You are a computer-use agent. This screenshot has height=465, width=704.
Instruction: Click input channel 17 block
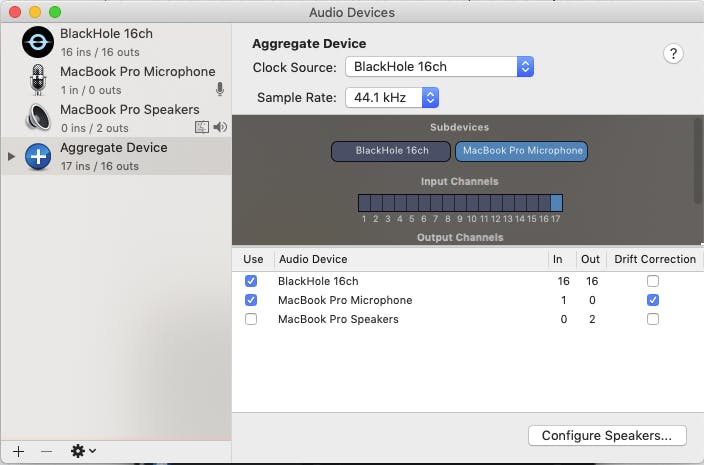tap(556, 203)
